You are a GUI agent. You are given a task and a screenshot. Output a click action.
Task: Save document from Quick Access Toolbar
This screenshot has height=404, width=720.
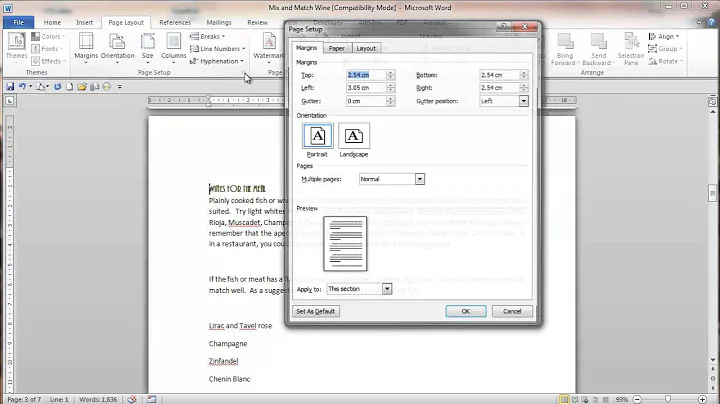pos(10,86)
